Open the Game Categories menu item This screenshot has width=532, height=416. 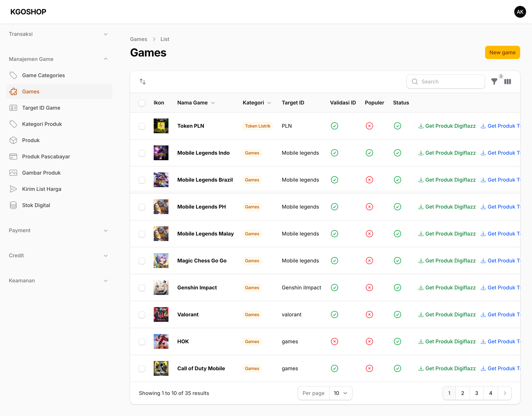point(59,75)
